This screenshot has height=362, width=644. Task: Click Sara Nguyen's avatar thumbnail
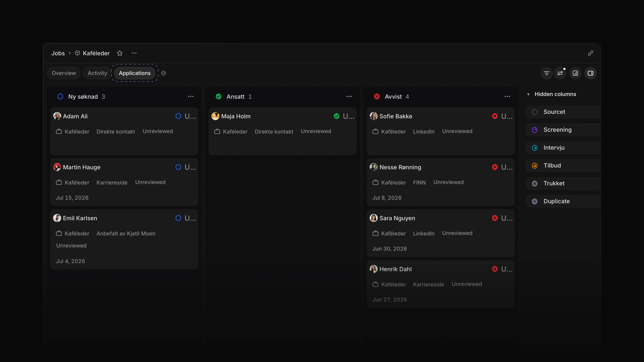click(373, 218)
